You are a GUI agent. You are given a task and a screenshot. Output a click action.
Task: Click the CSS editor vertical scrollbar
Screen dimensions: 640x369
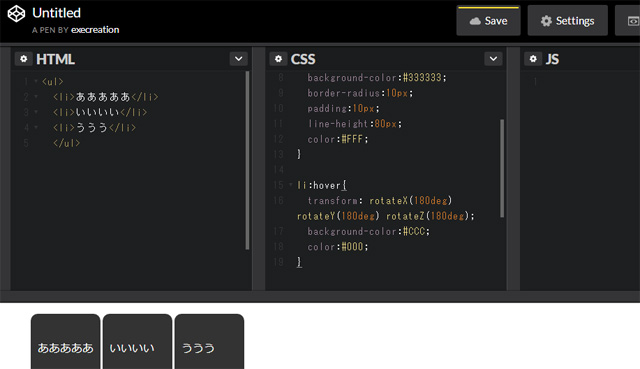(502, 168)
